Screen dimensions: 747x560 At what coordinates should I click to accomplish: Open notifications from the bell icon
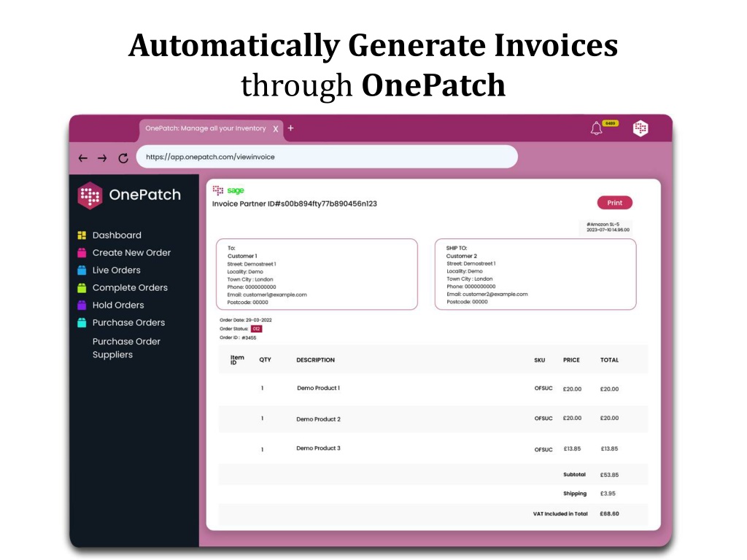coord(597,128)
